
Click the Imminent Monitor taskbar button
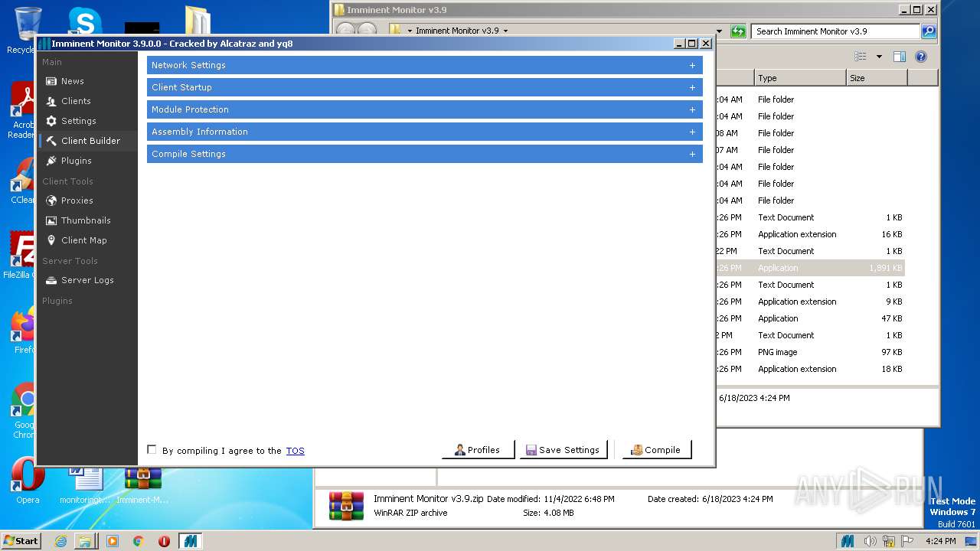tap(190, 541)
